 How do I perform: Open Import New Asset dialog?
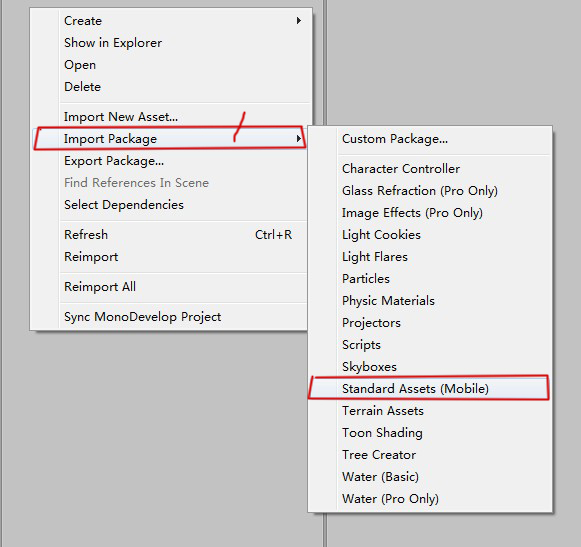(121, 117)
